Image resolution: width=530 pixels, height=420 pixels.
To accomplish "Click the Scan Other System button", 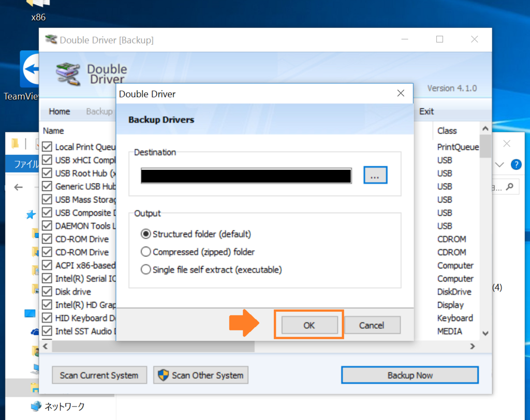I will (201, 375).
